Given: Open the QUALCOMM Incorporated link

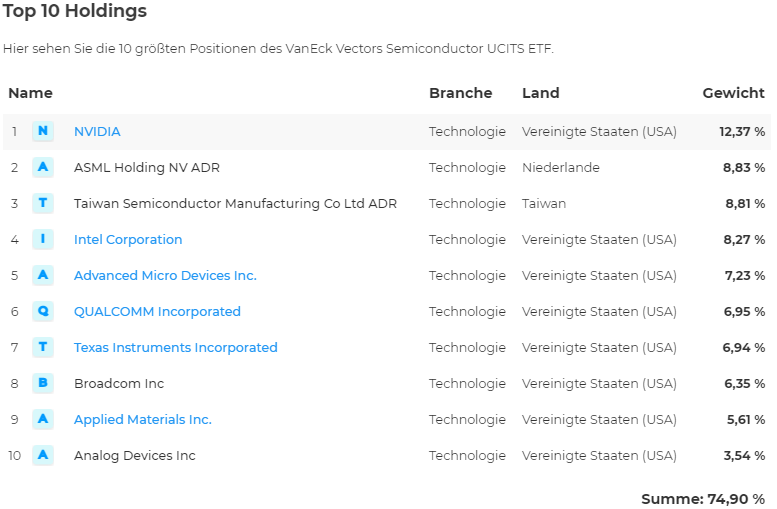Looking at the screenshot, I should [157, 311].
